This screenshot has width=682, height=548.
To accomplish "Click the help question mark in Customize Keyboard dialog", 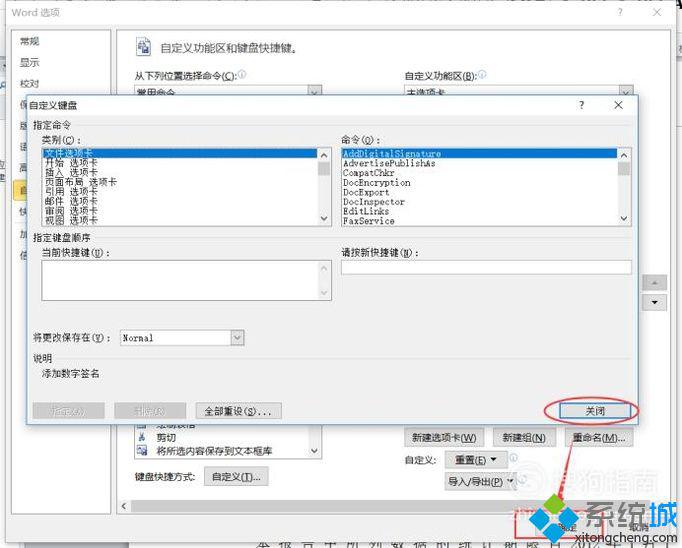I will 582,105.
